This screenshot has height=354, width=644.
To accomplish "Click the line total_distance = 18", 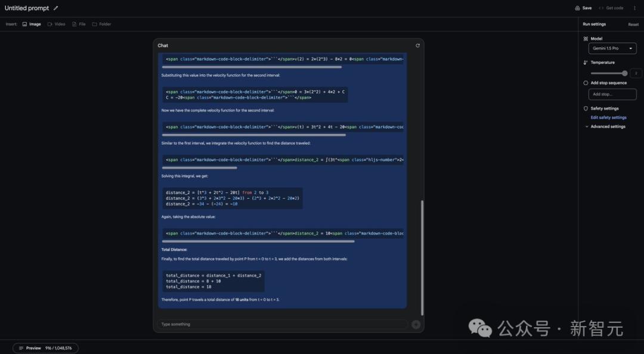I will click(x=188, y=287).
